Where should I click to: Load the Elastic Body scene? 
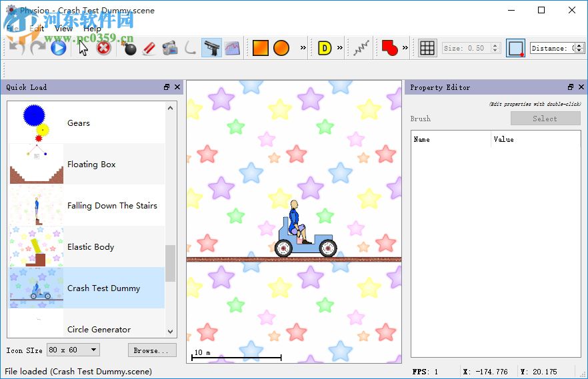coord(87,246)
